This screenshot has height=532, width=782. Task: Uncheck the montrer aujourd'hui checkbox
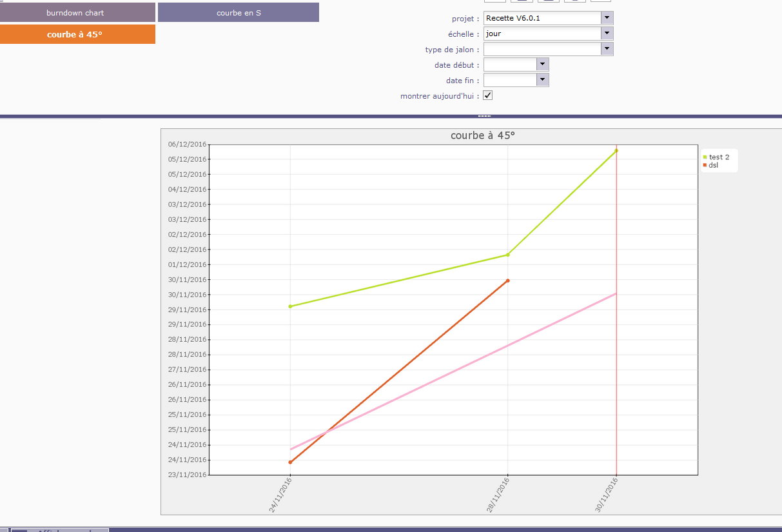click(x=488, y=95)
